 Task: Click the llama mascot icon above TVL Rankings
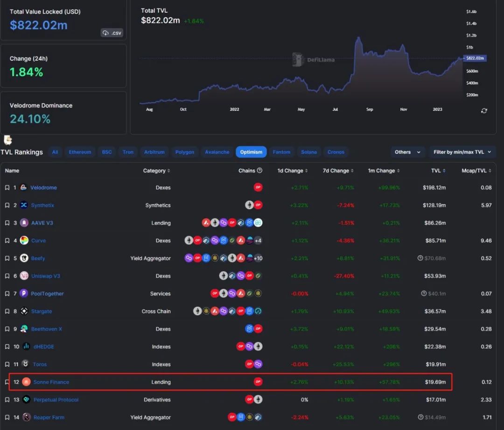[8, 140]
